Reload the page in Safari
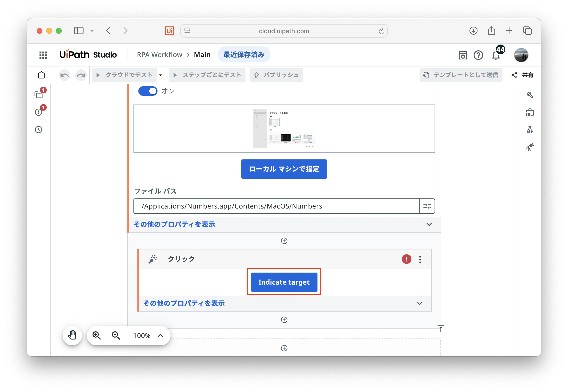The width and height of the screenshot is (568, 392). point(381,31)
